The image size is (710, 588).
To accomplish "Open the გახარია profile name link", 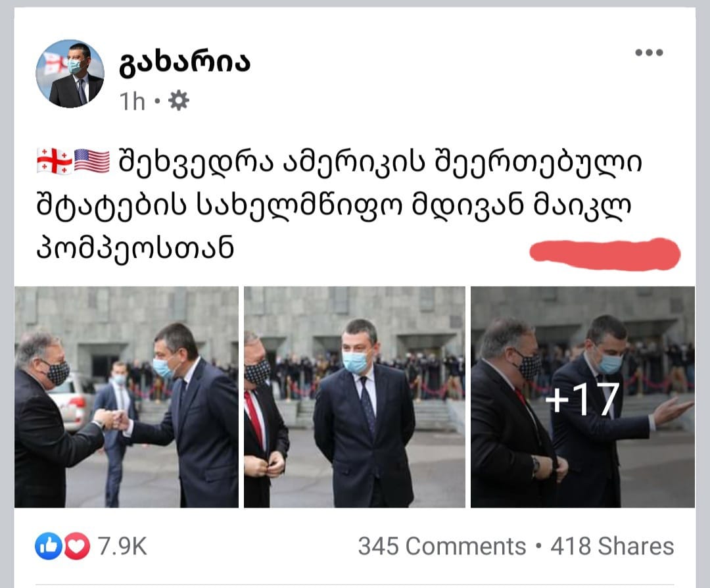I will click(x=185, y=62).
